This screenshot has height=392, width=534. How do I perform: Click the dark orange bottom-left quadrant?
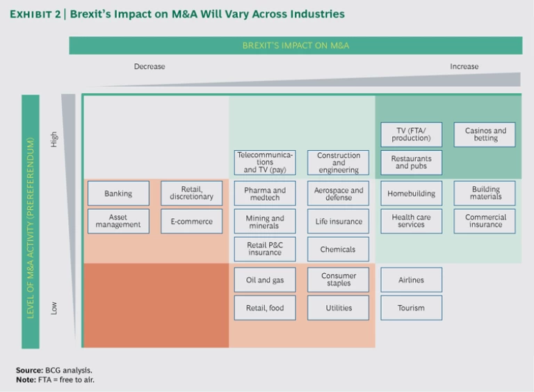pyautogui.click(x=156, y=305)
